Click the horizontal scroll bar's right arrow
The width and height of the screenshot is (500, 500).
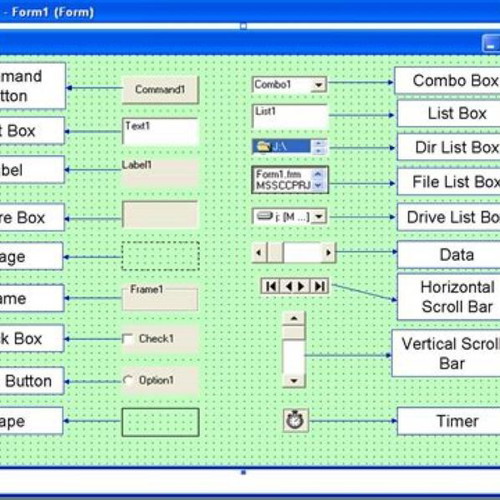(x=328, y=252)
